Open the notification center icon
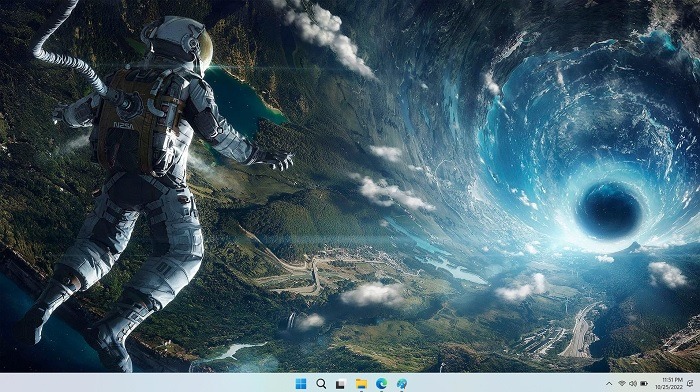This screenshot has width=700, height=392. (x=691, y=384)
